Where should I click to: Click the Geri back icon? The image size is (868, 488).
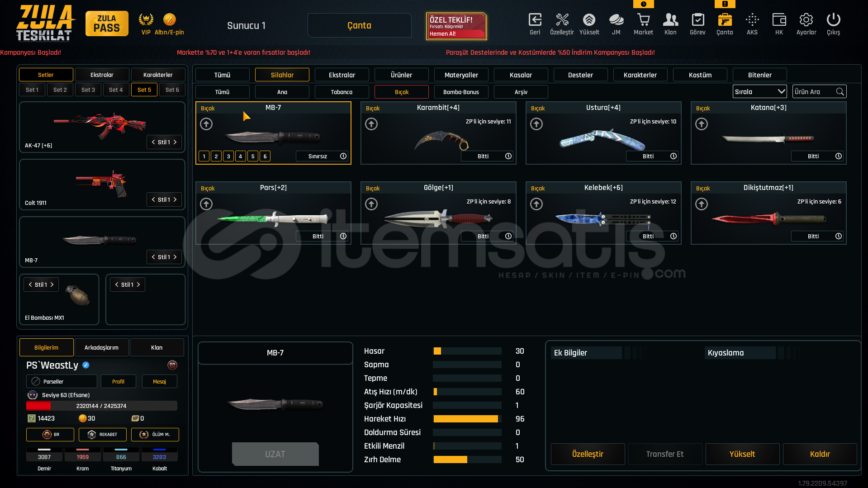535,20
